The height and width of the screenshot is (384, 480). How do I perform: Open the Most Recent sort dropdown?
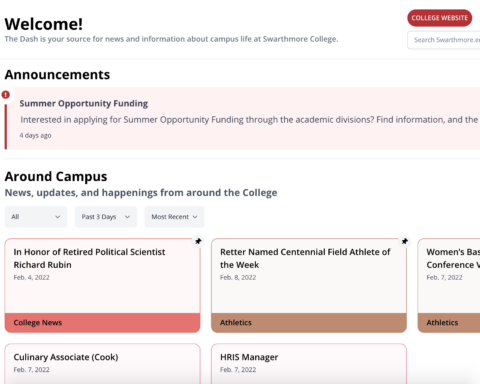tap(174, 217)
